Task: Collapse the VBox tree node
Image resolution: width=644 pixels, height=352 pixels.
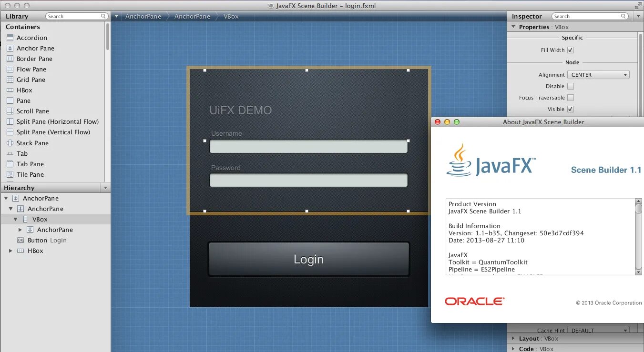Action: click(15, 219)
